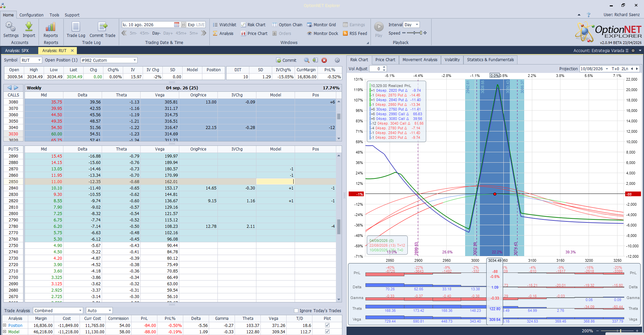Go to next expiration with right arrow
Viewport: 644px width, 335px height.
coord(16,88)
